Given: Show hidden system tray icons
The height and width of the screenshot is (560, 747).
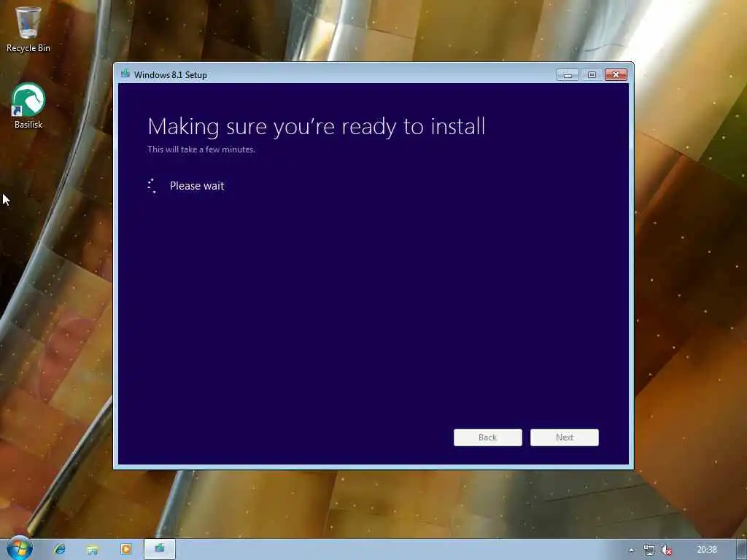Looking at the screenshot, I should click(x=631, y=550).
